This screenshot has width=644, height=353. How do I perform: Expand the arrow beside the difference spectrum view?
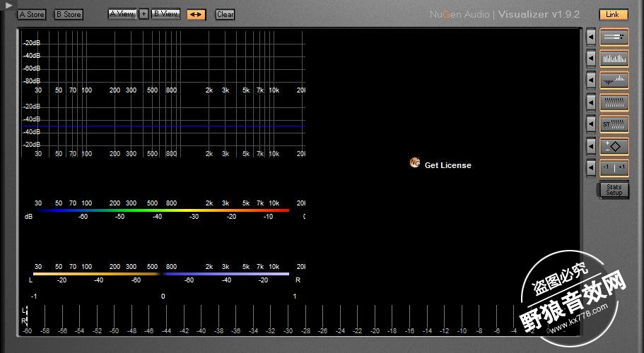tap(590, 80)
